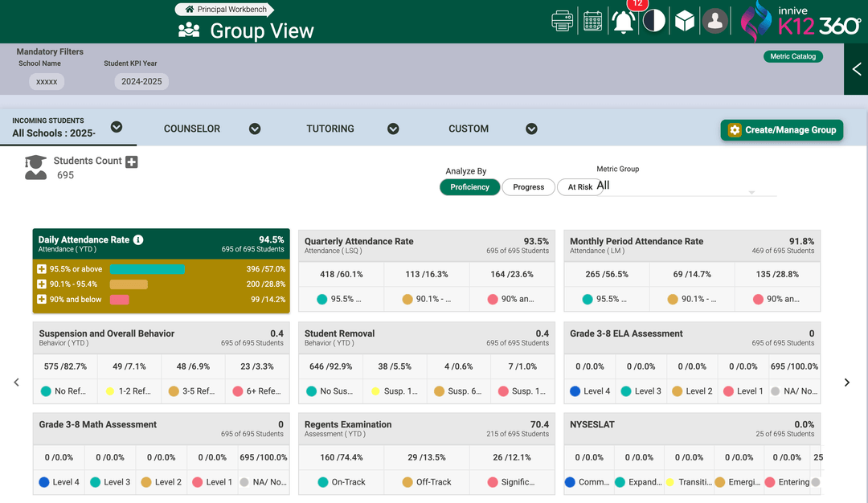Open the calendar icon in header
Screen dimensions: 868x503
click(593, 21)
